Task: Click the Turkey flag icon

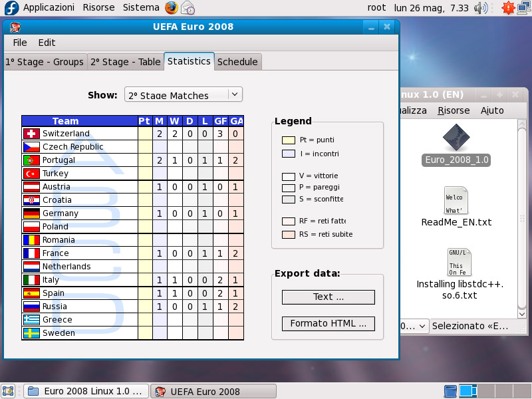Action: click(x=31, y=174)
